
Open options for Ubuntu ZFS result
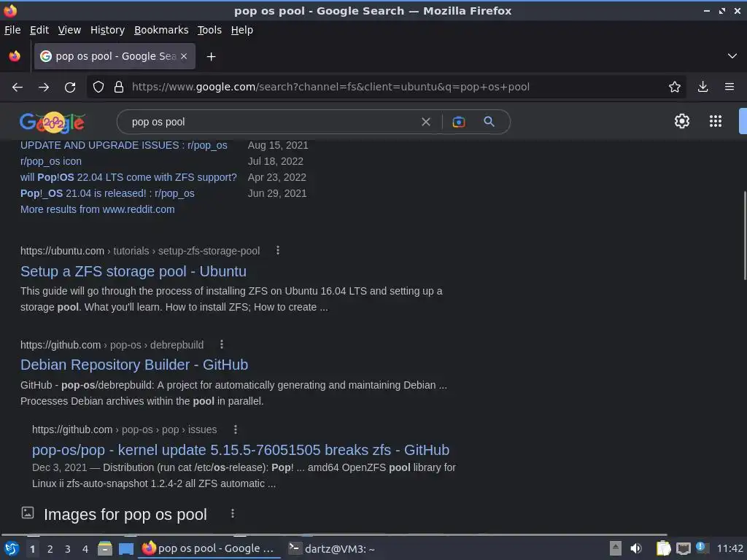278,251
